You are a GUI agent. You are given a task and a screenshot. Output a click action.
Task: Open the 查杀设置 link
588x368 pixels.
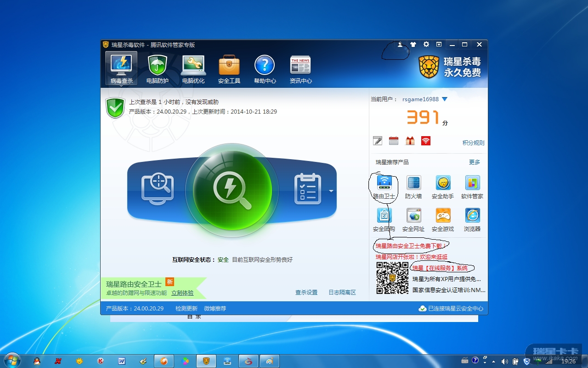[306, 293]
